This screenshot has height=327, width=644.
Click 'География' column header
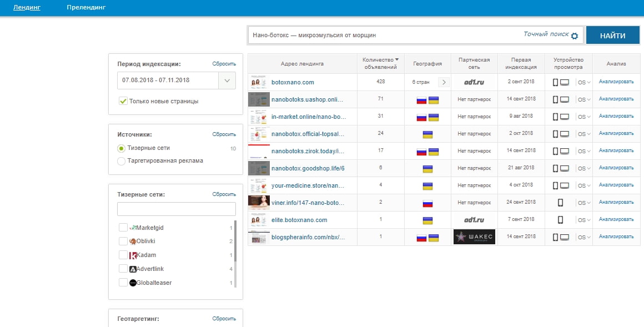click(427, 64)
